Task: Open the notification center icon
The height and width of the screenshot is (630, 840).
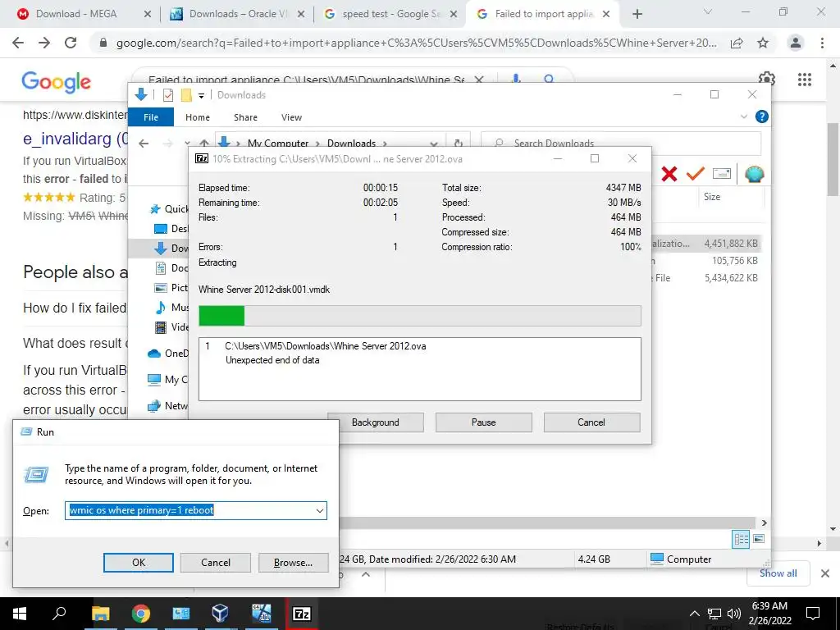Action: coord(813,614)
